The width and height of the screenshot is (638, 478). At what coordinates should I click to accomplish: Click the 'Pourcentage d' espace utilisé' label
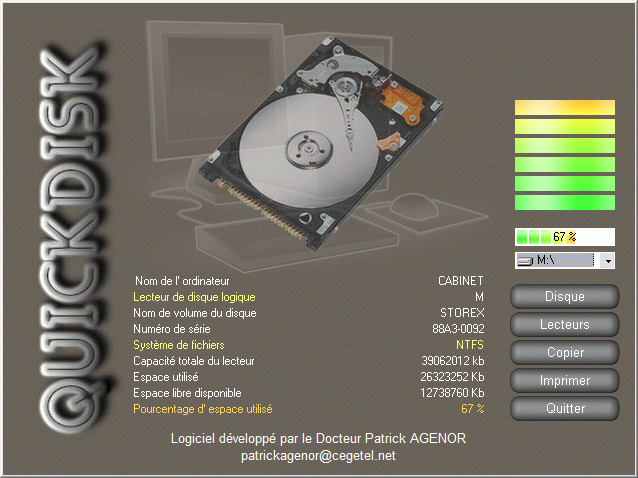pyautogui.click(x=203, y=409)
